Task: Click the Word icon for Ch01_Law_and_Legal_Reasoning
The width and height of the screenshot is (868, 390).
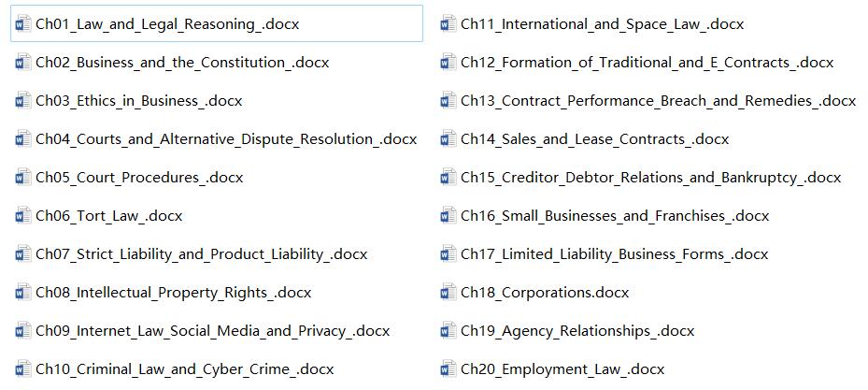Action: (23, 23)
